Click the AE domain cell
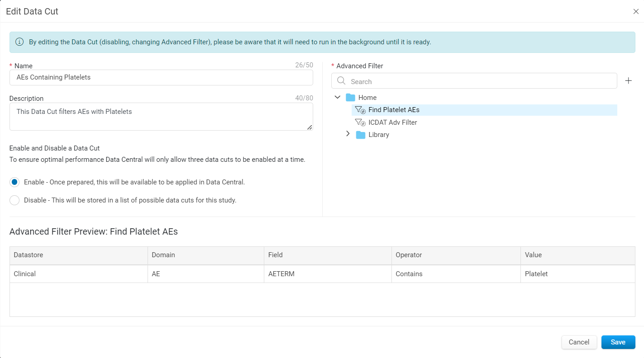 pos(206,274)
